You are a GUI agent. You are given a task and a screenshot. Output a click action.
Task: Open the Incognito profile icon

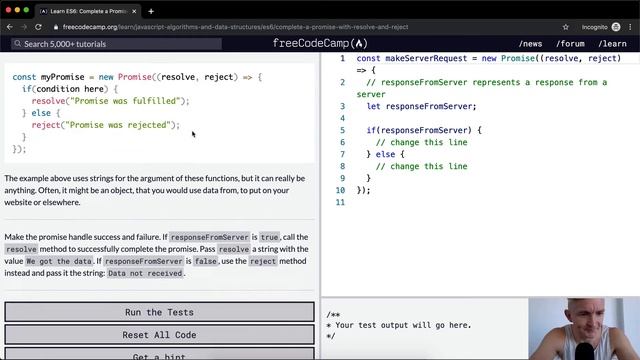[616, 27]
